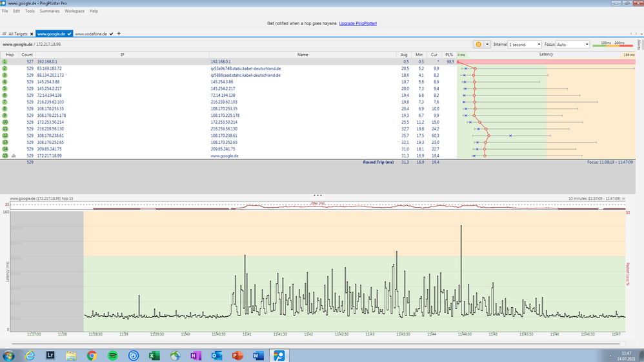Pause the trace with the orange pause button
The image size is (644, 362).
478,45
